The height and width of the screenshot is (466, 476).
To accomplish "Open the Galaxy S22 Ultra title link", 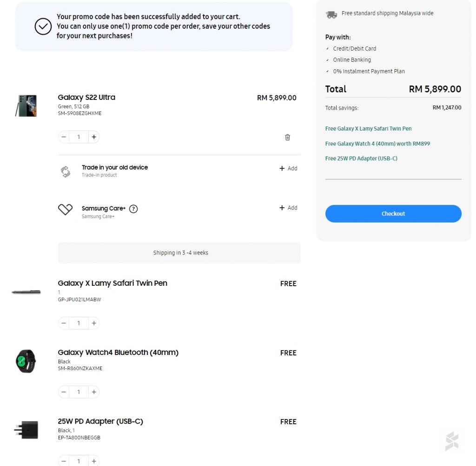I will [86, 98].
